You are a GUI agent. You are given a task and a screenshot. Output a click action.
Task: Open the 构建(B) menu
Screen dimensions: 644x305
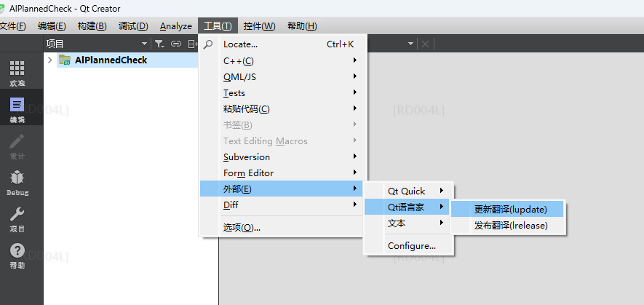click(92, 26)
